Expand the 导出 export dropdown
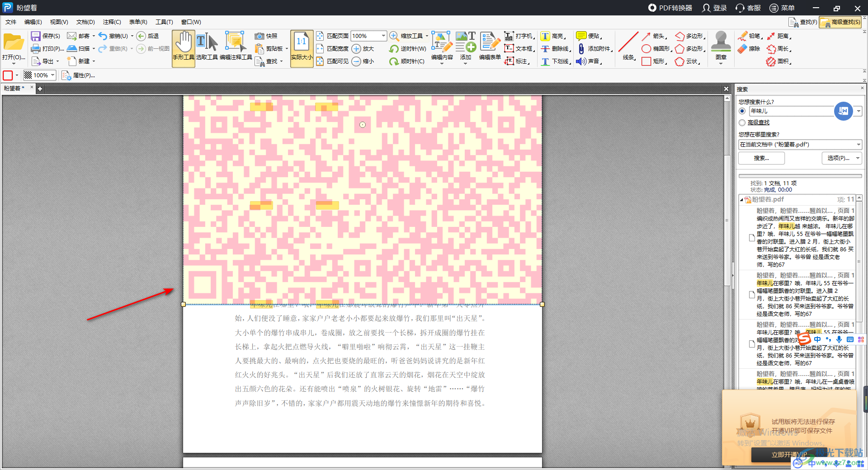 click(x=57, y=61)
